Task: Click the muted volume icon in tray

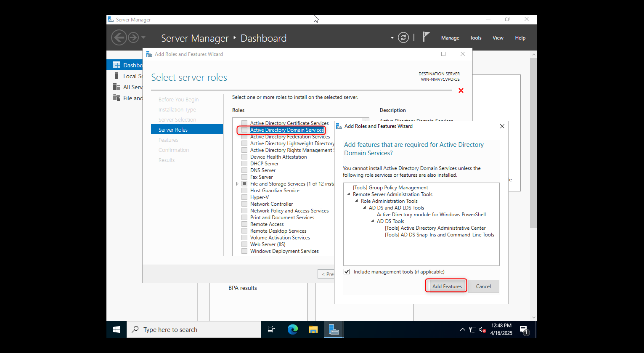Action: click(x=483, y=329)
